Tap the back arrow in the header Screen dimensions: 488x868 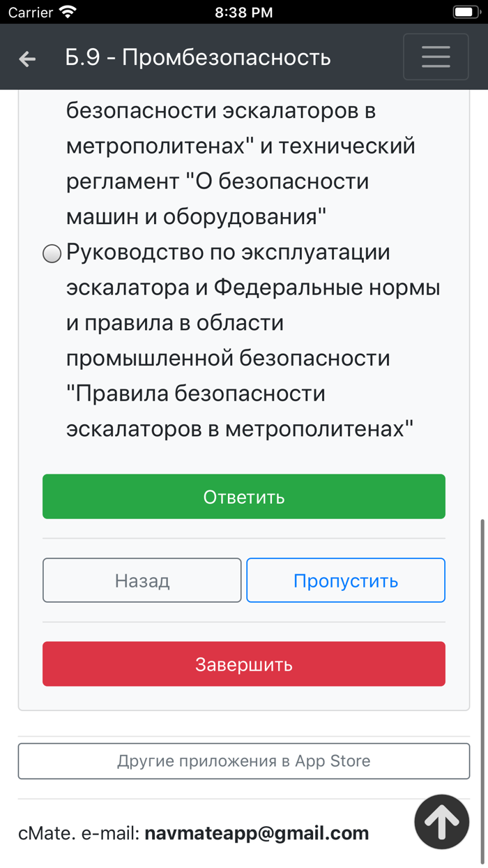[26, 58]
